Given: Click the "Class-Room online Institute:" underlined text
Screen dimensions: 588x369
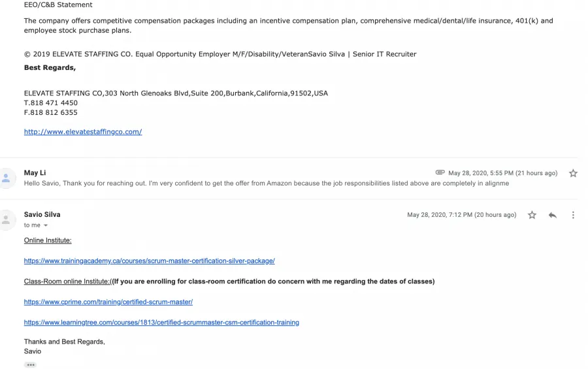Looking at the screenshot, I should (67, 281).
